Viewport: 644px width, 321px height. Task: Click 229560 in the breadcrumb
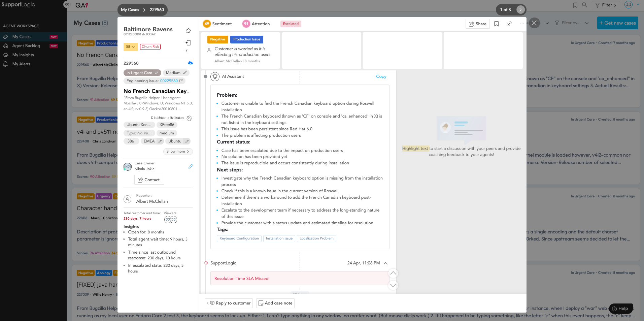(157, 10)
